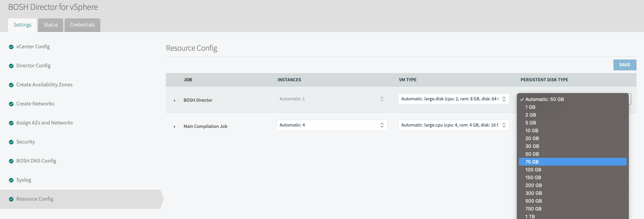Switch to the Status tab

51,25
